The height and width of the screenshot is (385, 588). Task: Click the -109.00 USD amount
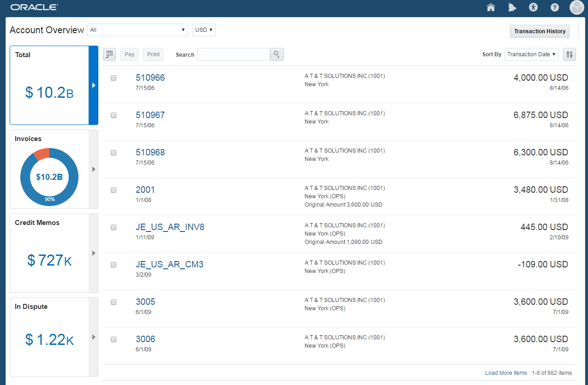pyautogui.click(x=543, y=264)
